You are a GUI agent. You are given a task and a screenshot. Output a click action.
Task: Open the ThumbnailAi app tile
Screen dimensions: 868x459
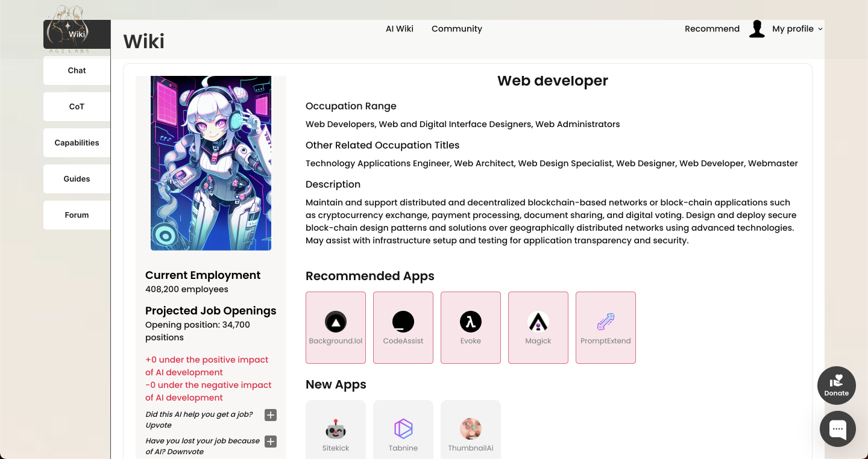(471, 430)
